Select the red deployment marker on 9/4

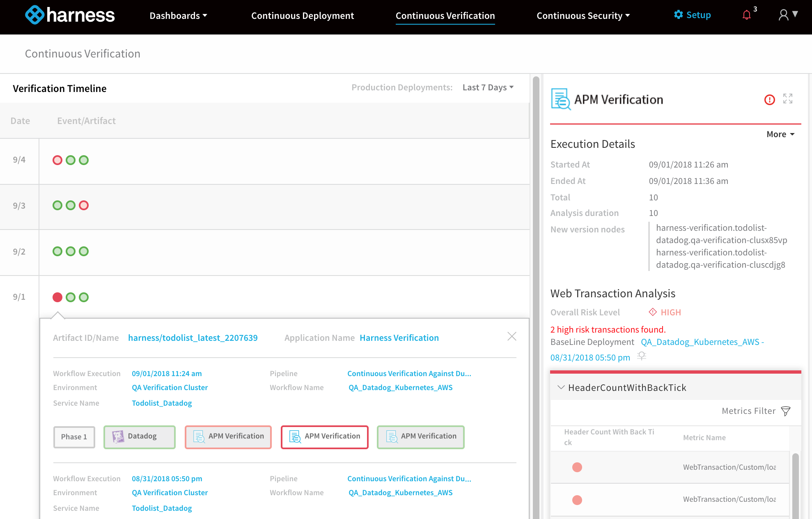(57, 160)
